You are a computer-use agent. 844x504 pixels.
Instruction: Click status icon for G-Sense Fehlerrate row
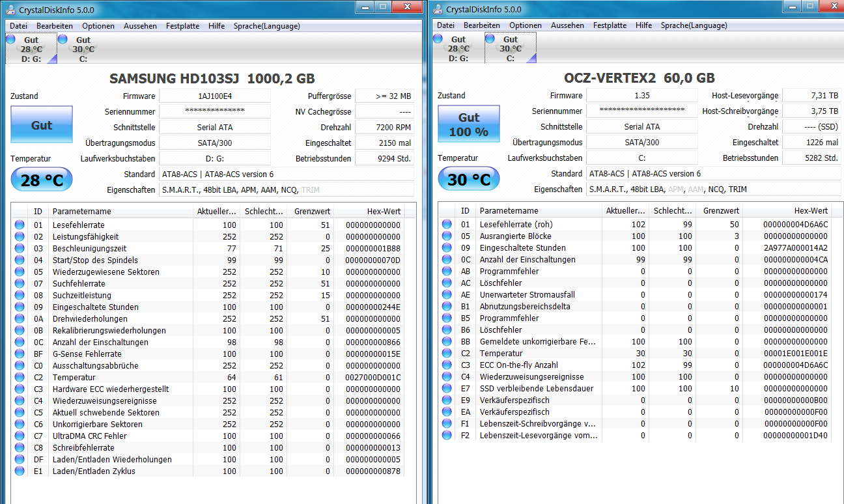tap(20, 354)
